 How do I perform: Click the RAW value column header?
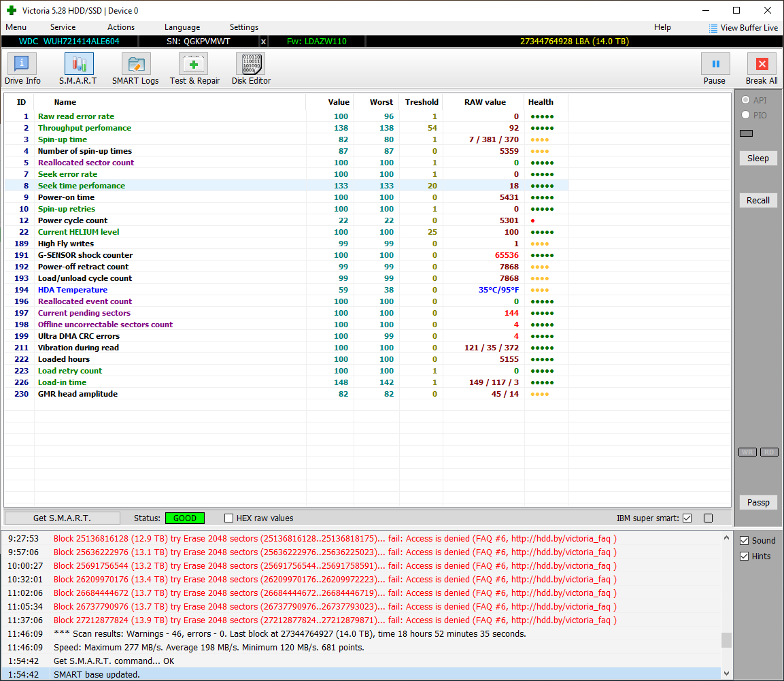point(485,102)
